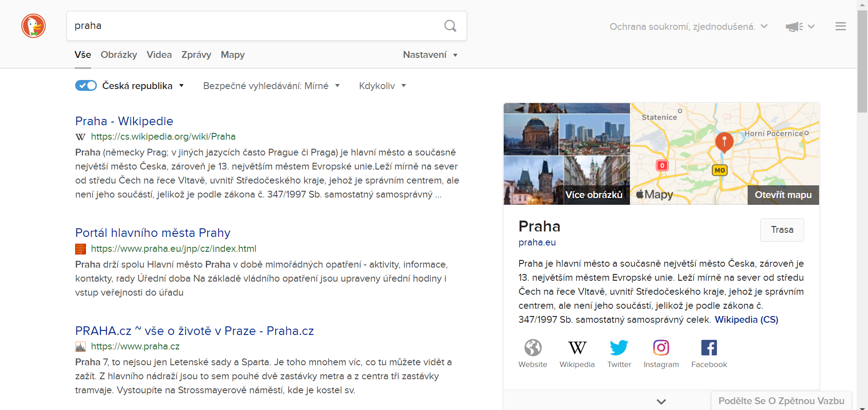Click the https://www.praha.cz URL
The image size is (868, 410).
click(x=135, y=346)
